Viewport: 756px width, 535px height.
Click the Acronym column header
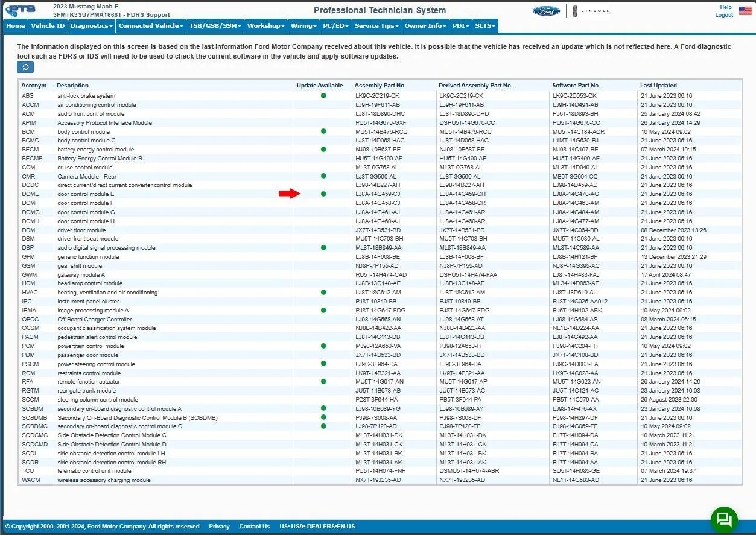34,86
